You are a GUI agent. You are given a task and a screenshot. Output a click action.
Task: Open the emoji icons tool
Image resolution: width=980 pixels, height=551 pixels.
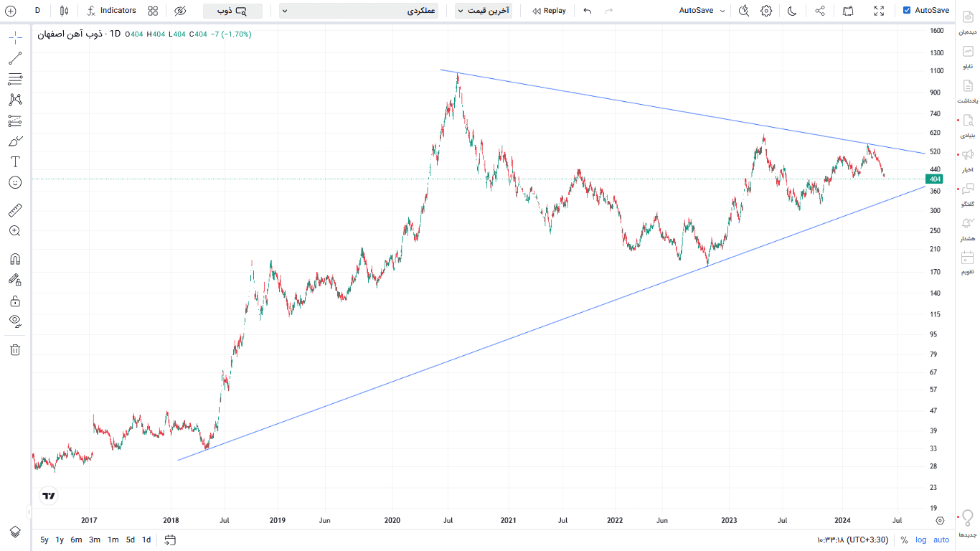(x=15, y=182)
